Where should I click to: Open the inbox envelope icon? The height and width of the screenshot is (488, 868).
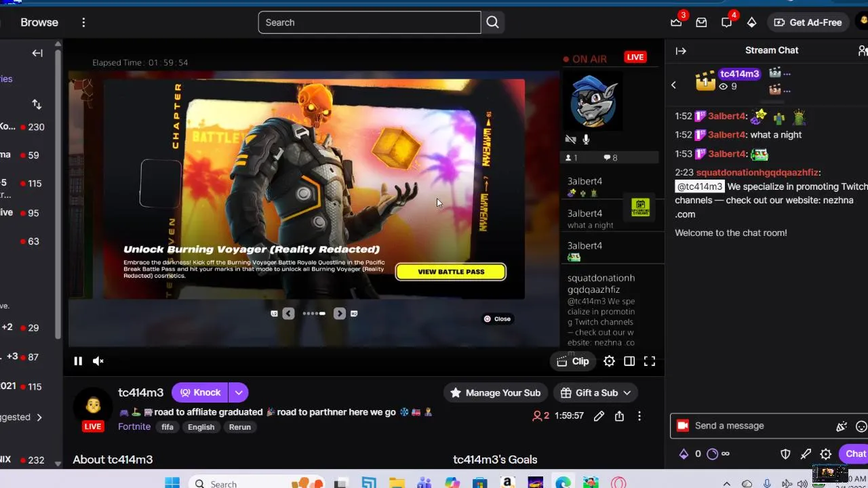click(x=701, y=22)
